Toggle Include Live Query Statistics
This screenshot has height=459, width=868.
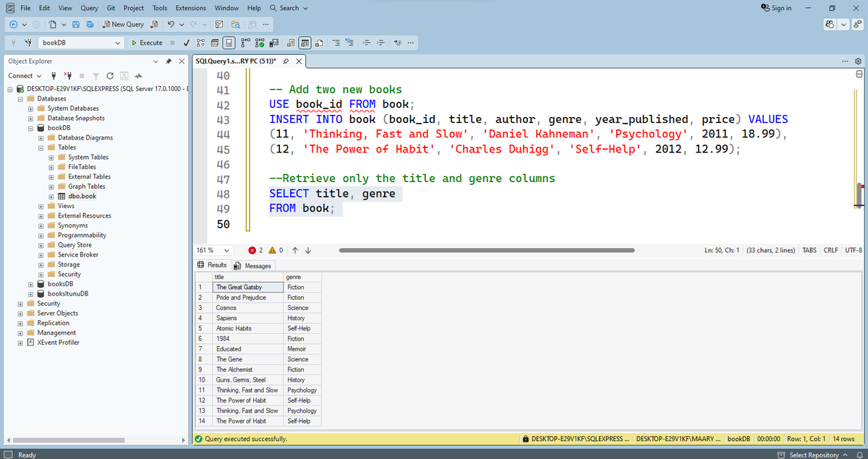260,43
